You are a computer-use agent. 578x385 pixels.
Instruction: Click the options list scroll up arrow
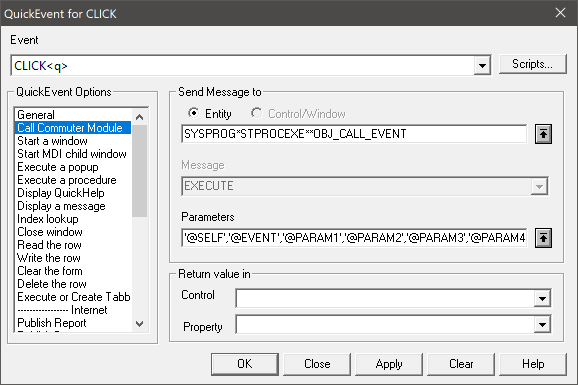tap(139, 117)
